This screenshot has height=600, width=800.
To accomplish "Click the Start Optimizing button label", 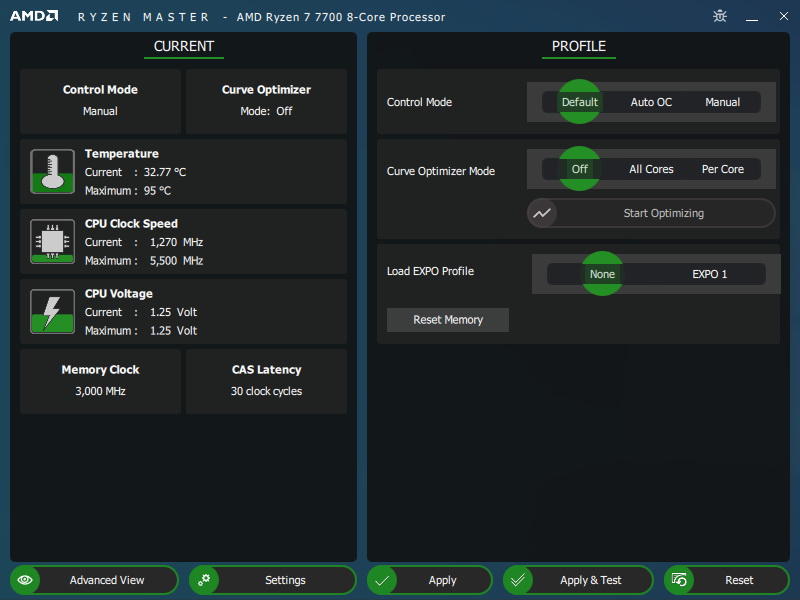I will 663,213.
